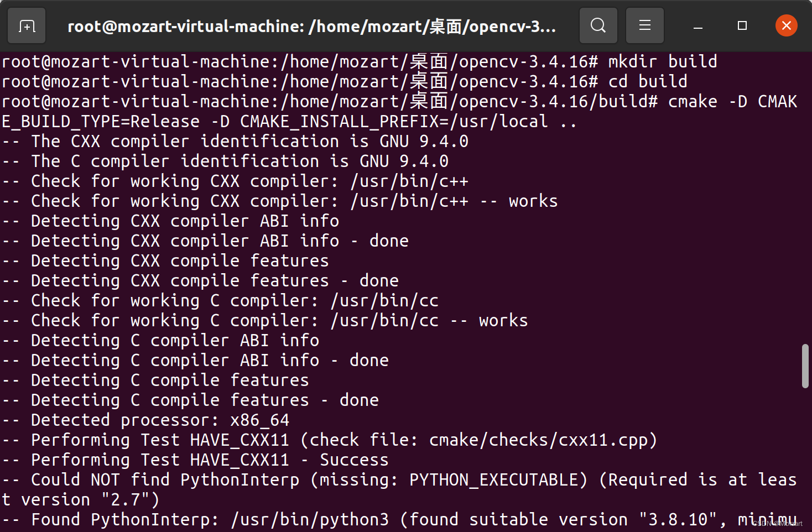Click the 'cmake -D CMAK' command text
Viewport: 812px width, 532px height.
point(732,101)
